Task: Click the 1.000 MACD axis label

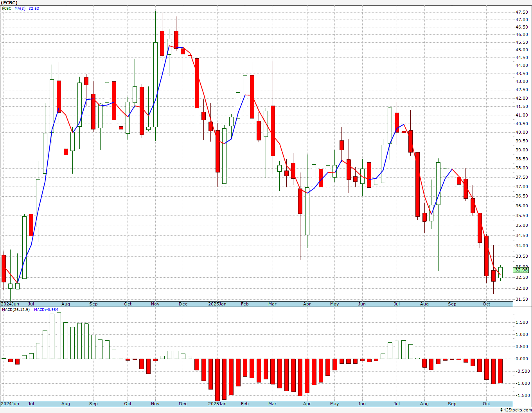Action: click(523, 334)
